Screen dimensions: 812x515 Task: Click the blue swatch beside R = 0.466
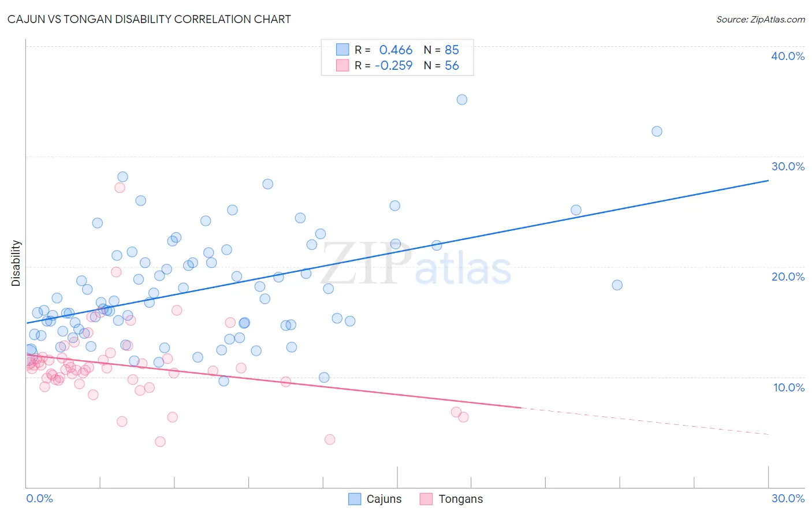[x=342, y=50]
